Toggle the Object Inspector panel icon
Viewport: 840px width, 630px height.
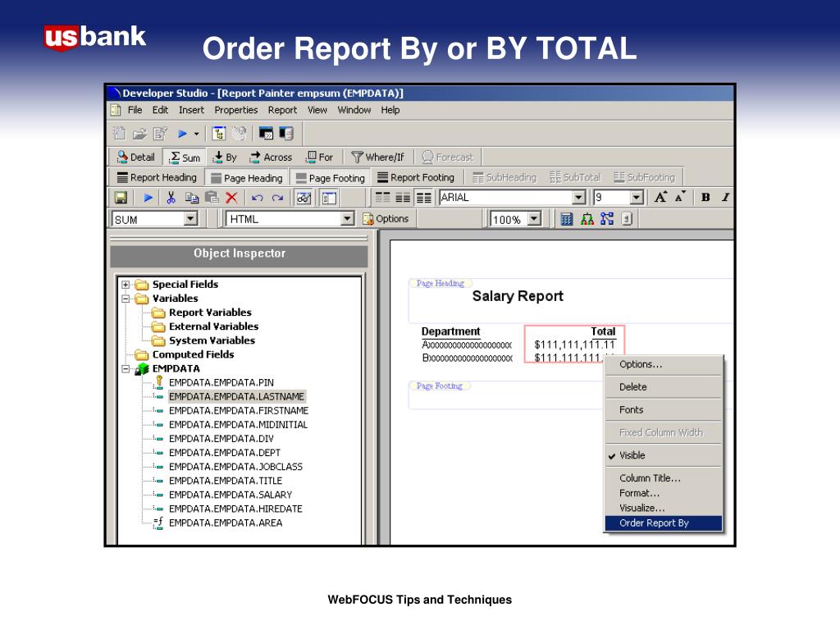329,198
